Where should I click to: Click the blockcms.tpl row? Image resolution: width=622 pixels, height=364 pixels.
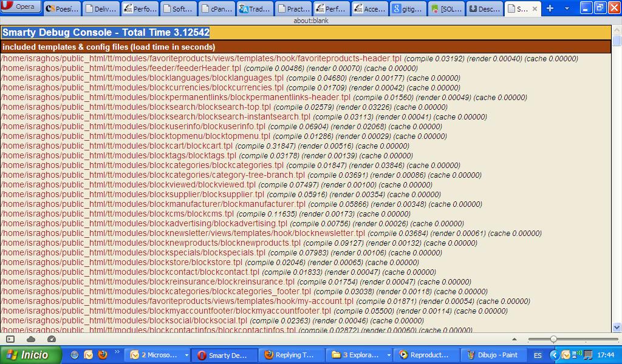pos(205,214)
